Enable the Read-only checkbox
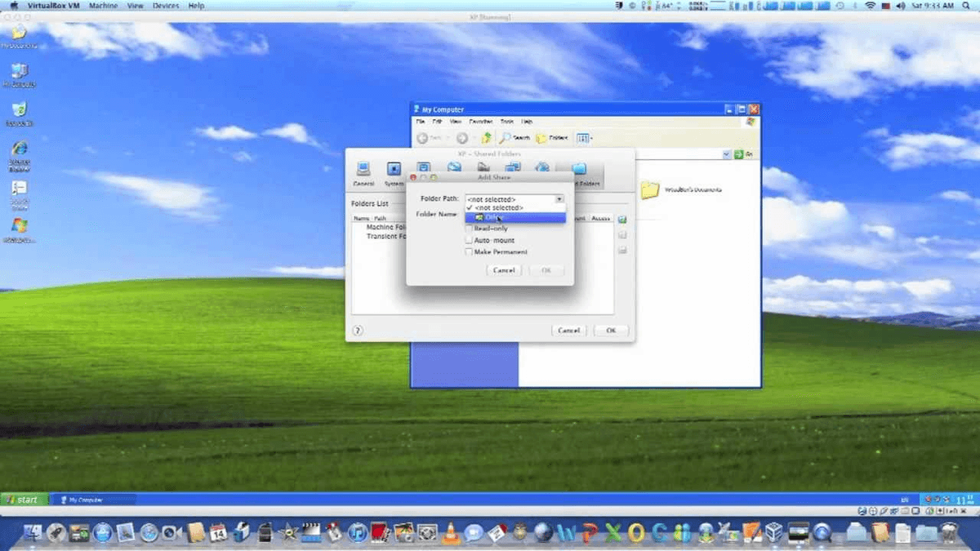 tap(470, 229)
